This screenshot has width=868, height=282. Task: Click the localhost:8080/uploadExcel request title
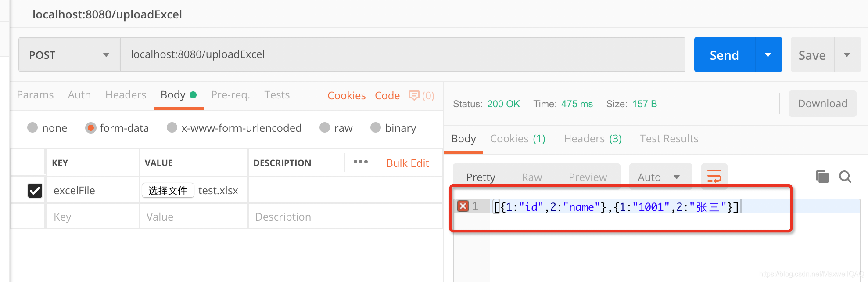click(107, 14)
